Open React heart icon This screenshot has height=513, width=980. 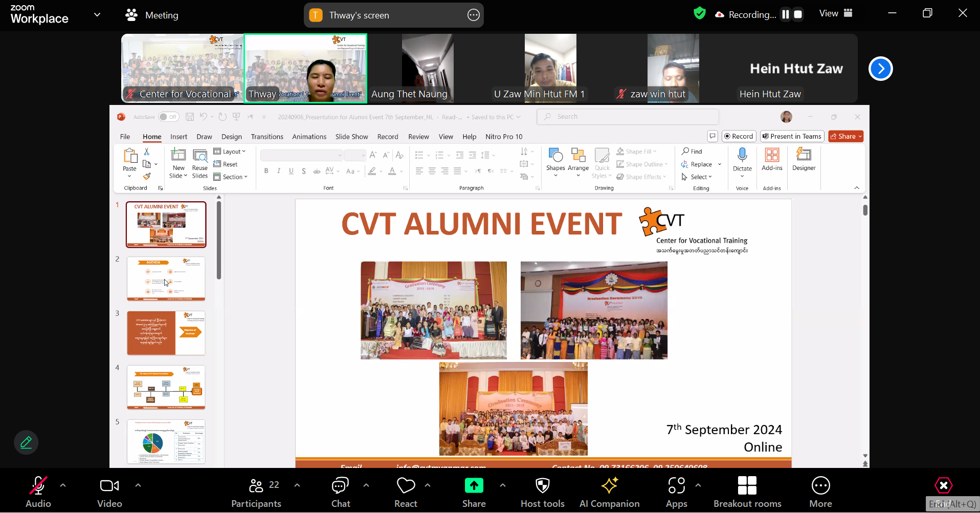[406, 485]
